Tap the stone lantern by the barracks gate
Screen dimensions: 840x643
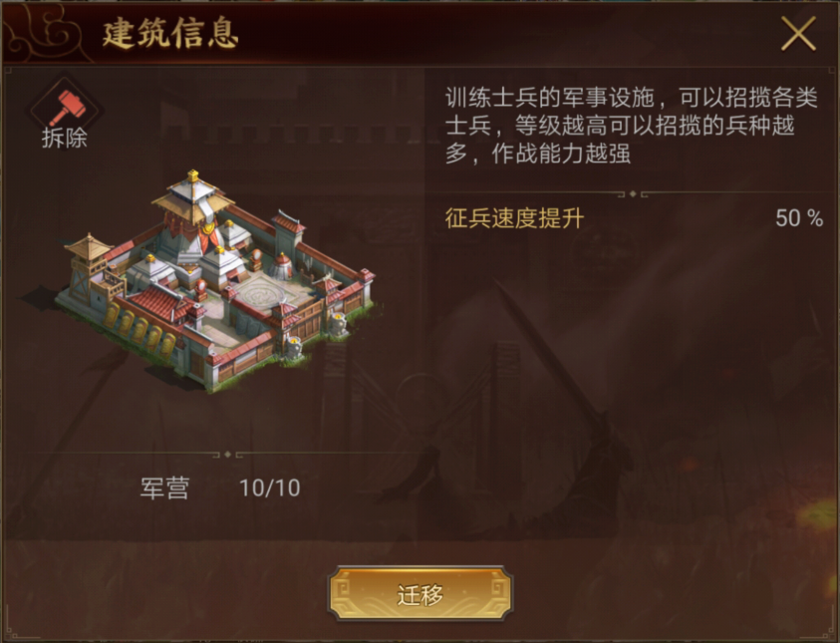click(x=294, y=346)
